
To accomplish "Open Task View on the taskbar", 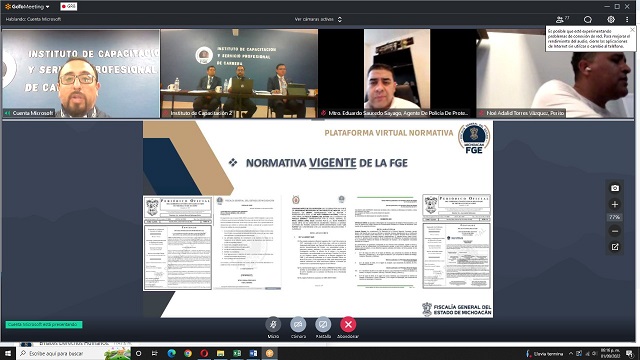I will click(x=155, y=353).
